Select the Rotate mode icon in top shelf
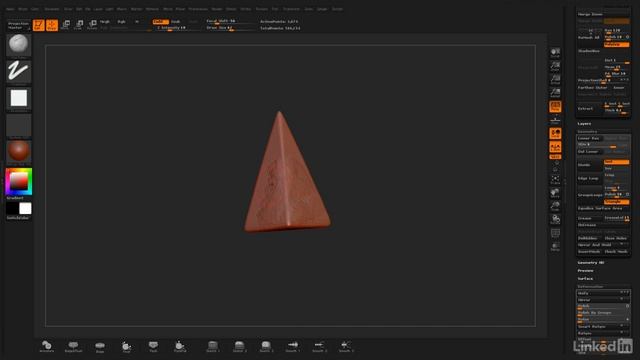 tap(92, 25)
